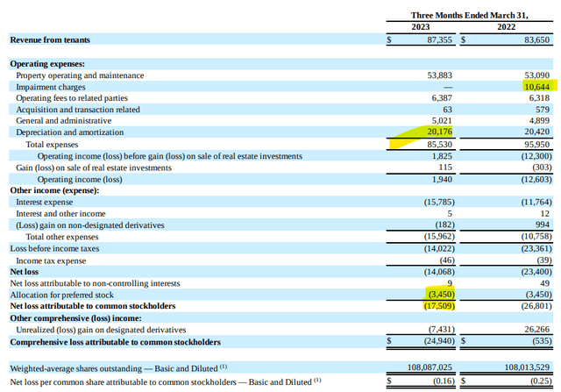Click the 'Three Months Ended March 31,' header

tap(469, 16)
